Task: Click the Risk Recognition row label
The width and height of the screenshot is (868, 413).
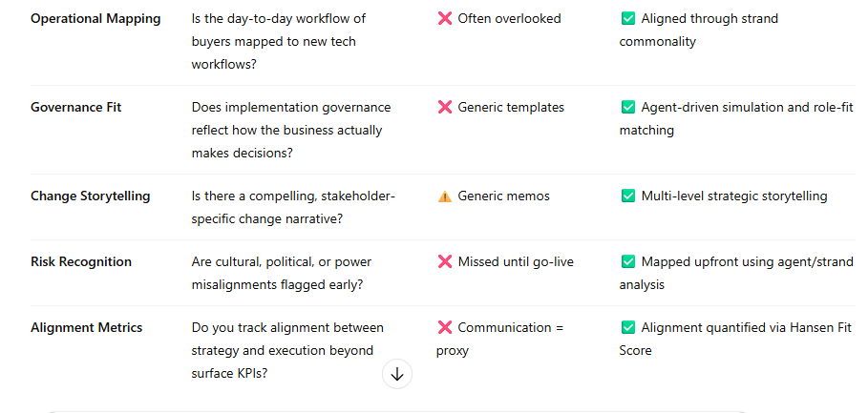Action: point(81,262)
